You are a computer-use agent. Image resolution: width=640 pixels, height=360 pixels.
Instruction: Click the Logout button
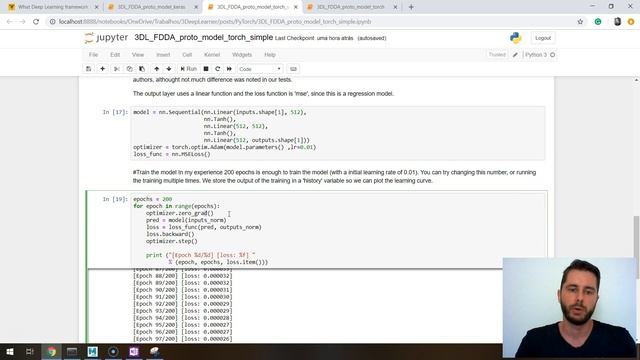[x=543, y=38]
